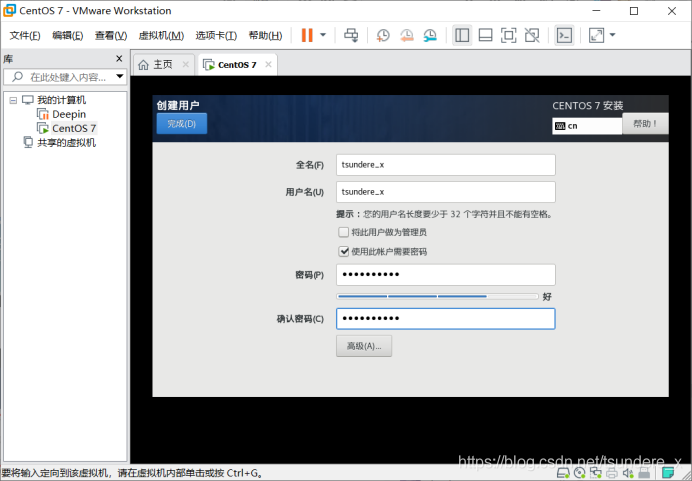
Task: Enter full screen mode icon
Action: 508,35
